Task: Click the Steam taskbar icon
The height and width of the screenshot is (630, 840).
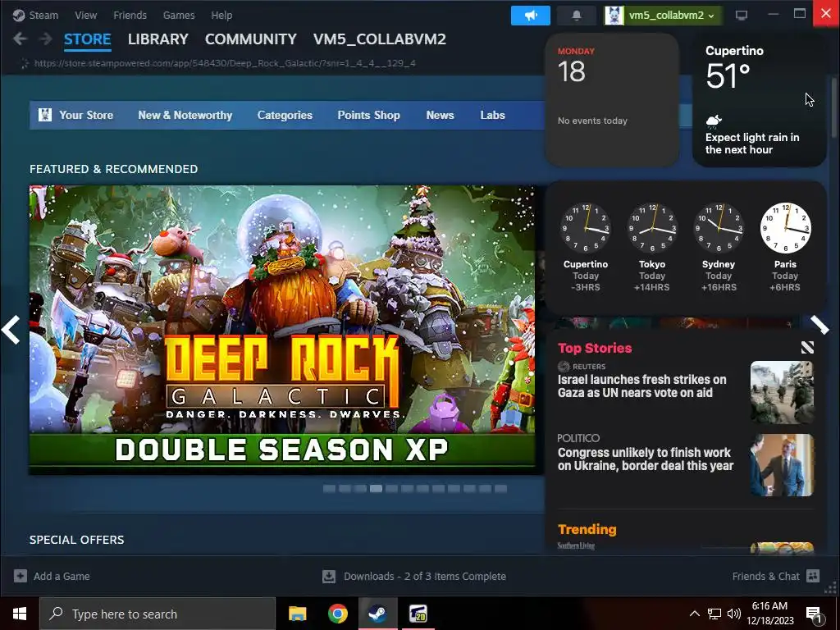Action: (x=377, y=614)
